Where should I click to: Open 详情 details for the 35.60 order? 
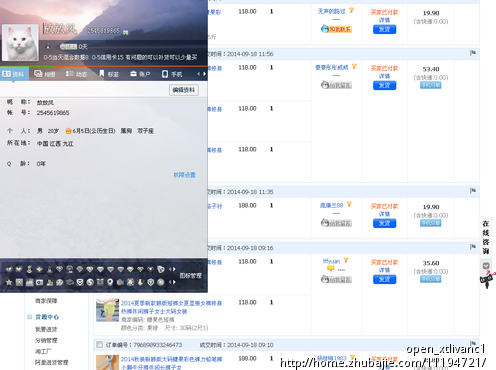[x=384, y=270]
